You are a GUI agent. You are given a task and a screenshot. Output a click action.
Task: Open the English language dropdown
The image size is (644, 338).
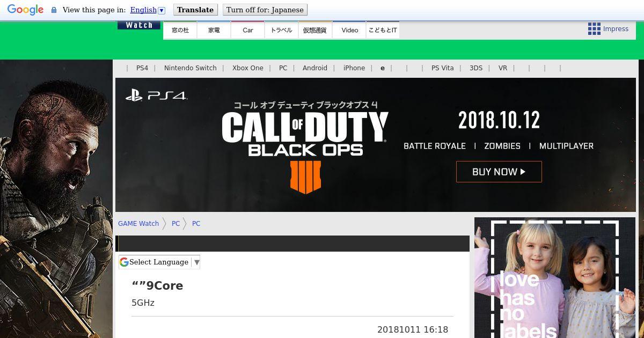pos(148,10)
